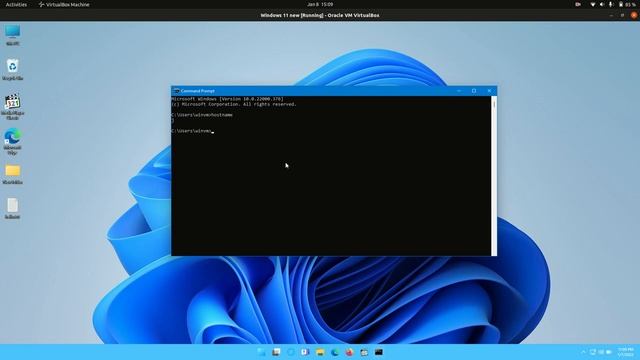Minimize the Command Prompt window
Screen dimensions: 640x360
click(x=459, y=91)
